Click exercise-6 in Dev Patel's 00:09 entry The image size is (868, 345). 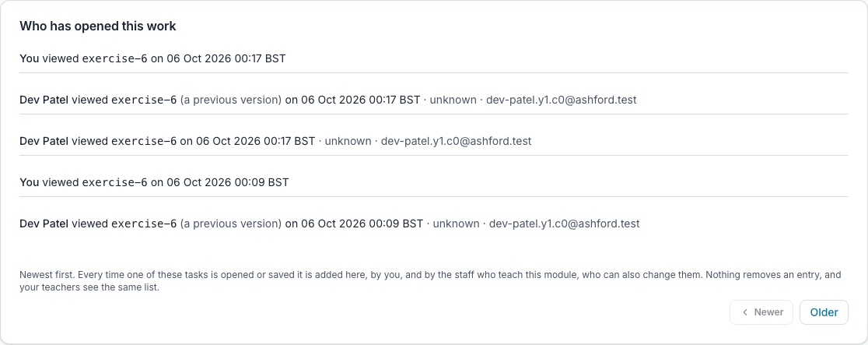[144, 224]
